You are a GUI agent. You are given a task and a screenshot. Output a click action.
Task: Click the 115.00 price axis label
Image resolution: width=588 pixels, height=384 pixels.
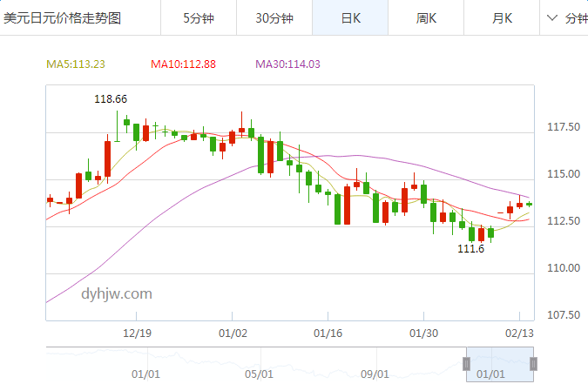[563, 174]
